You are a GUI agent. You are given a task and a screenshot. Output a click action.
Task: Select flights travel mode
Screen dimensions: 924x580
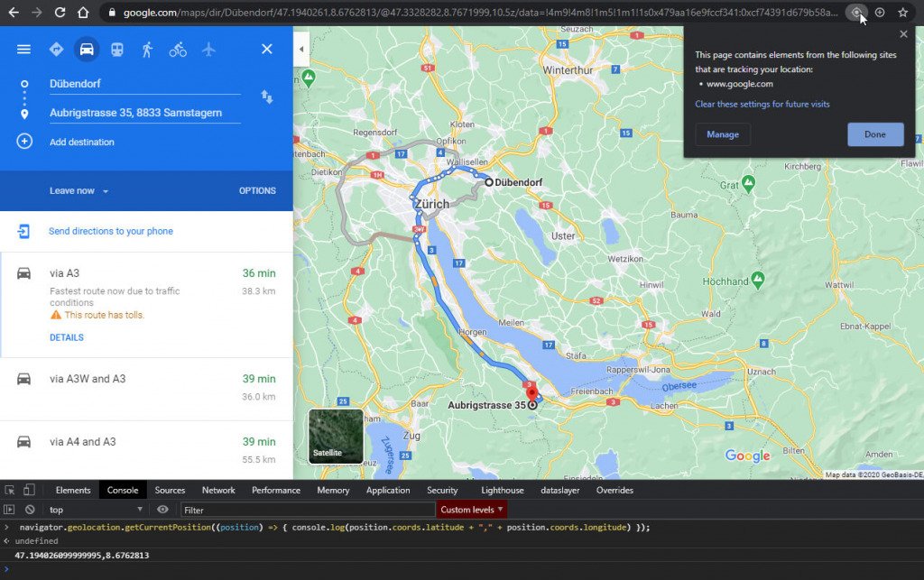click(x=208, y=50)
